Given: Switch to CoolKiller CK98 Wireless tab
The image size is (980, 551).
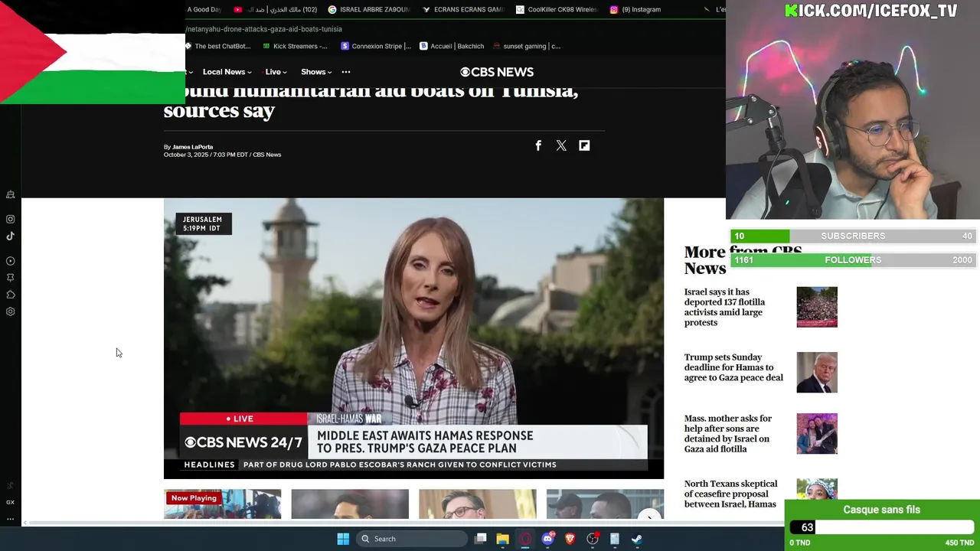Looking at the screenshot, I should pyautogui.click(x=557, y=9).
